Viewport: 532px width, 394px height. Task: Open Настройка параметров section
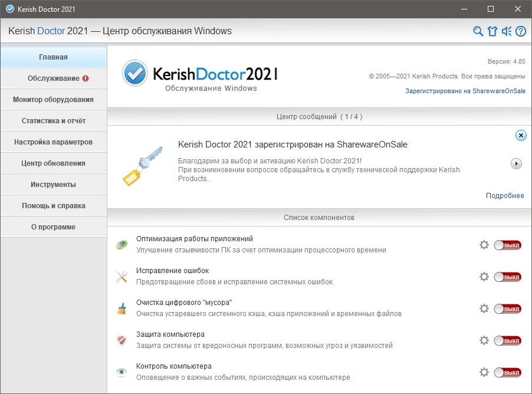coord(54,142)
